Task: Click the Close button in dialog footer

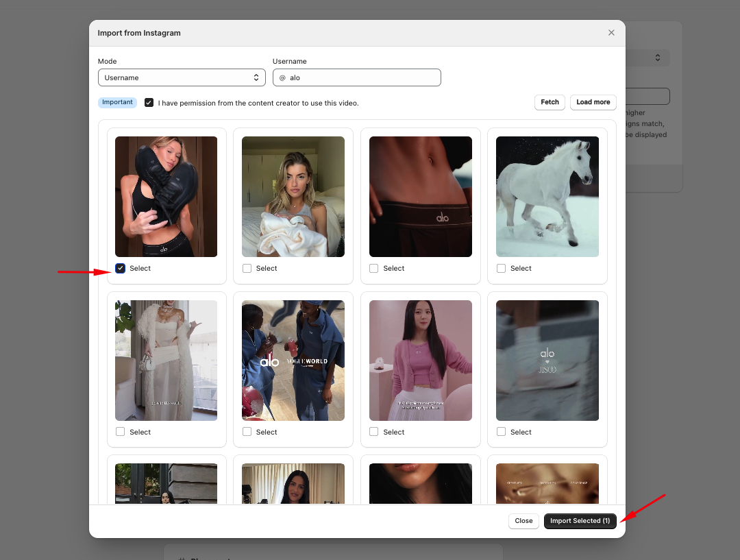Action: [523, 521]
